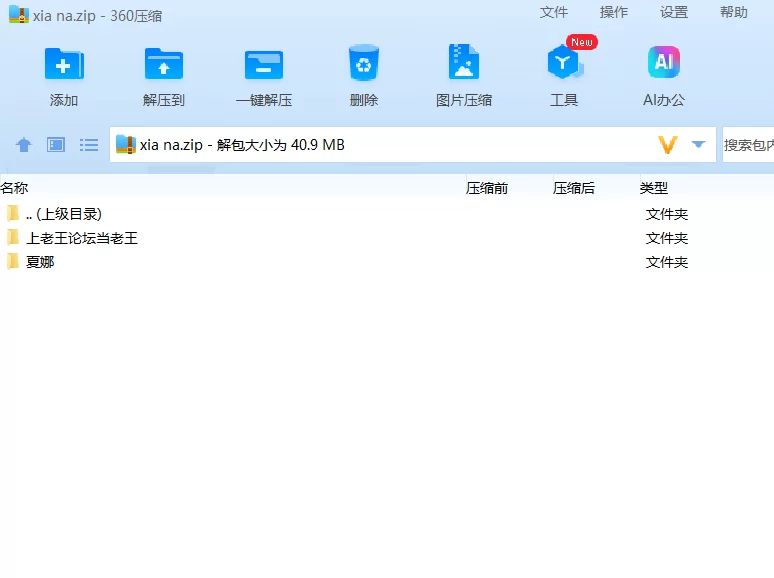Go up one level with arrow icon
The height and width of the screenshot is (578, 774).
click(24, 145)
